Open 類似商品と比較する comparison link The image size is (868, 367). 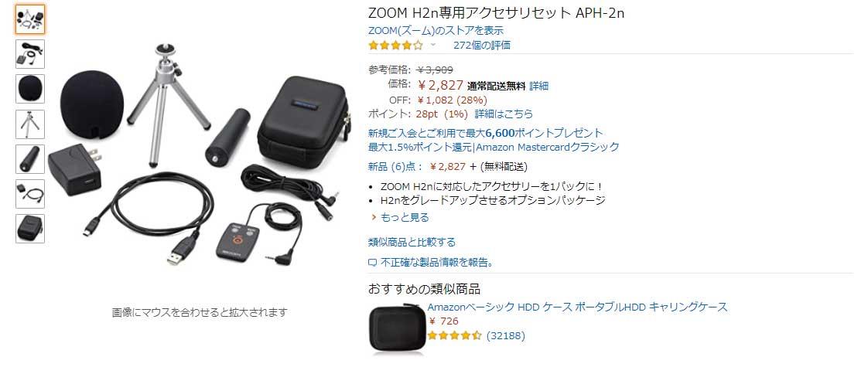[412, 242]
